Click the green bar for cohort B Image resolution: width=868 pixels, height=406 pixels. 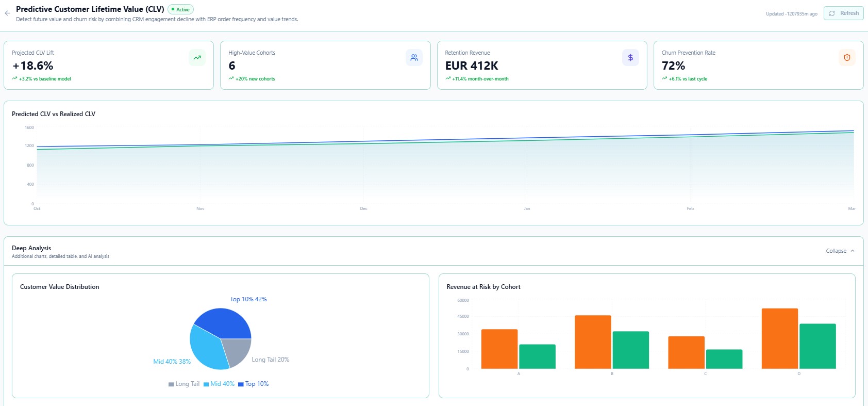tap(630, 350)
